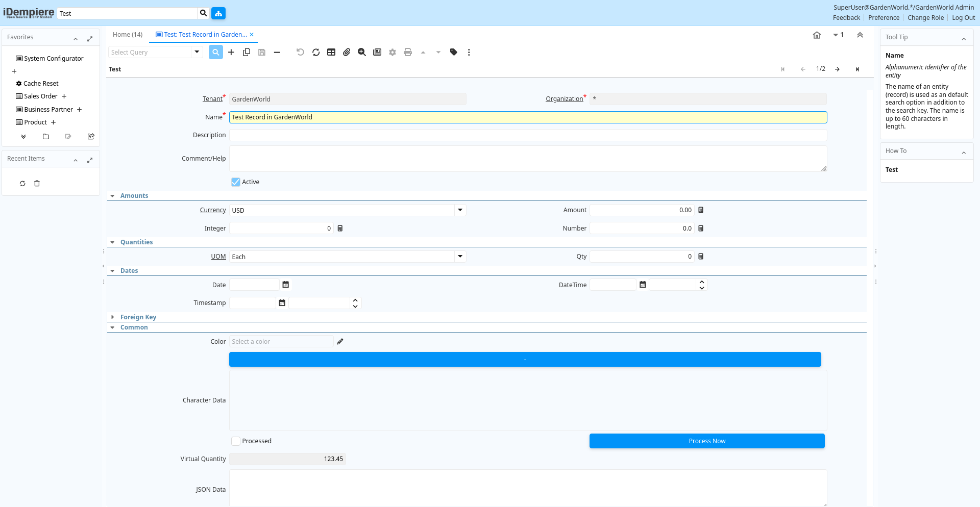
Task: Open attachments with the paperclip icon
Action: [x=347, y=52]
